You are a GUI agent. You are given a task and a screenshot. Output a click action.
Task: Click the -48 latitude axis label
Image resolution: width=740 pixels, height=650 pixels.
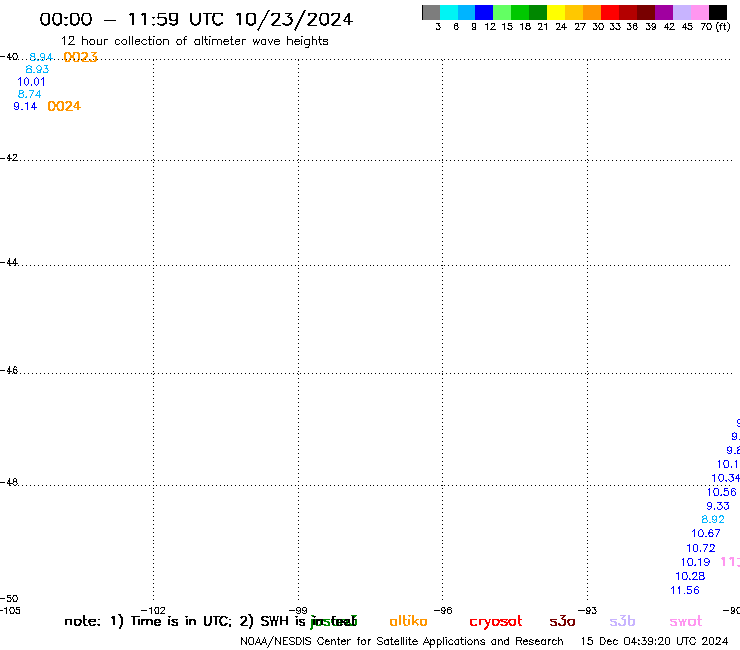click(9, 482)
